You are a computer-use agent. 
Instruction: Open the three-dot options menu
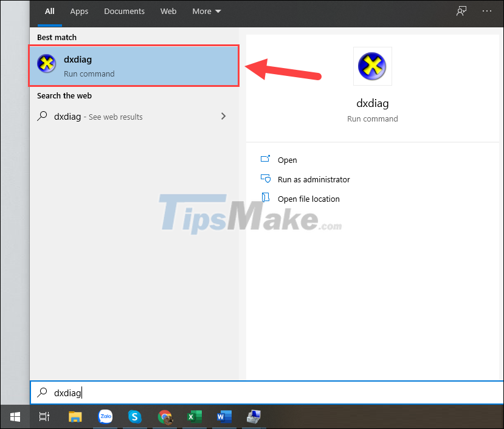click(x=486, y=11)
